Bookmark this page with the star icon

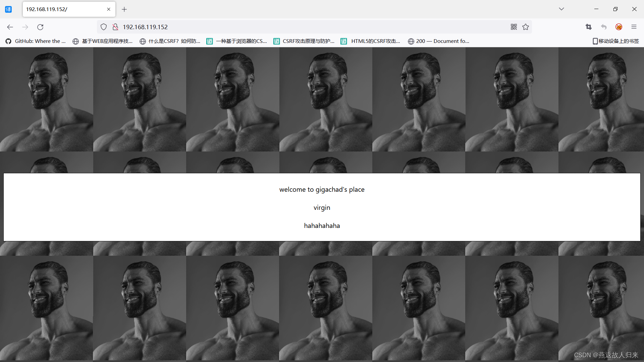(x=526, y=27)
